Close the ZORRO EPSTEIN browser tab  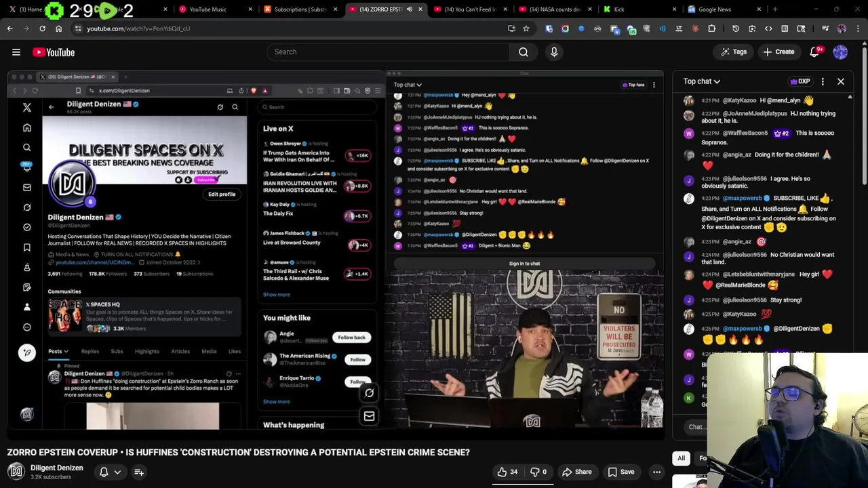(x=420, y=9)
